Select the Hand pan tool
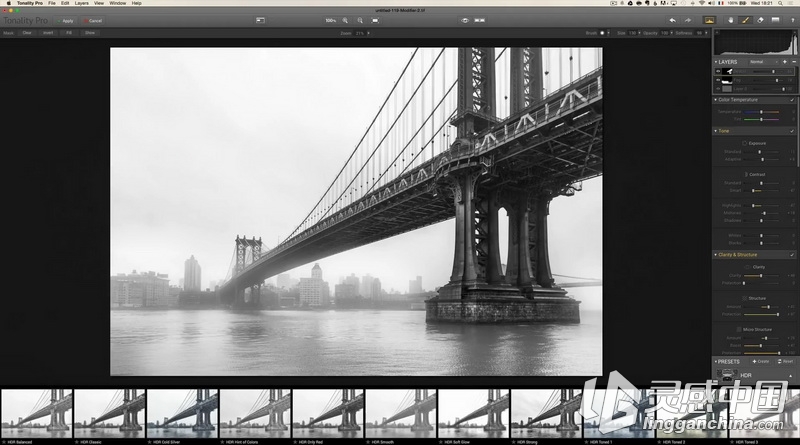800x445 pixels. click(731, 20)
